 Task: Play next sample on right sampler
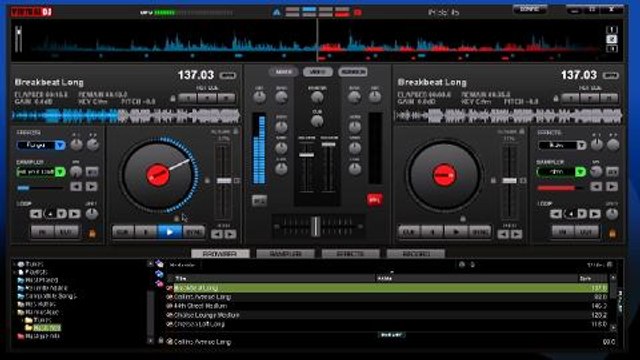tap(611, 187)
